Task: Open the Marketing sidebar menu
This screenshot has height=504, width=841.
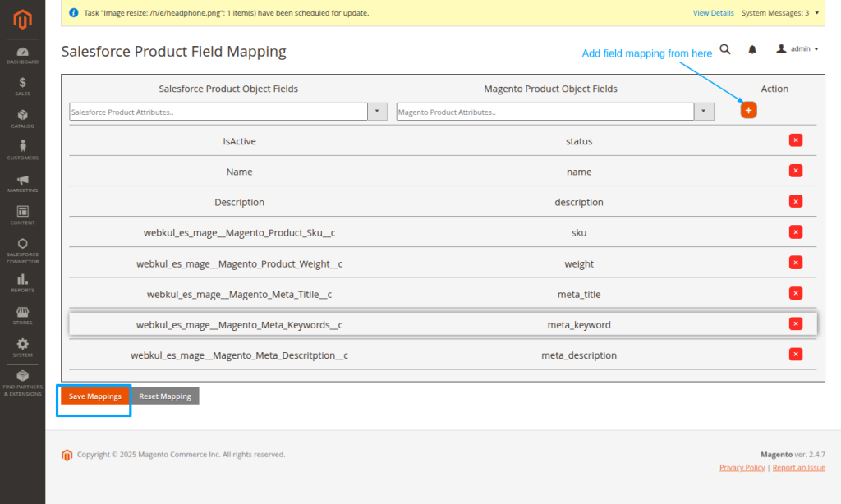Action: [22, 183]
